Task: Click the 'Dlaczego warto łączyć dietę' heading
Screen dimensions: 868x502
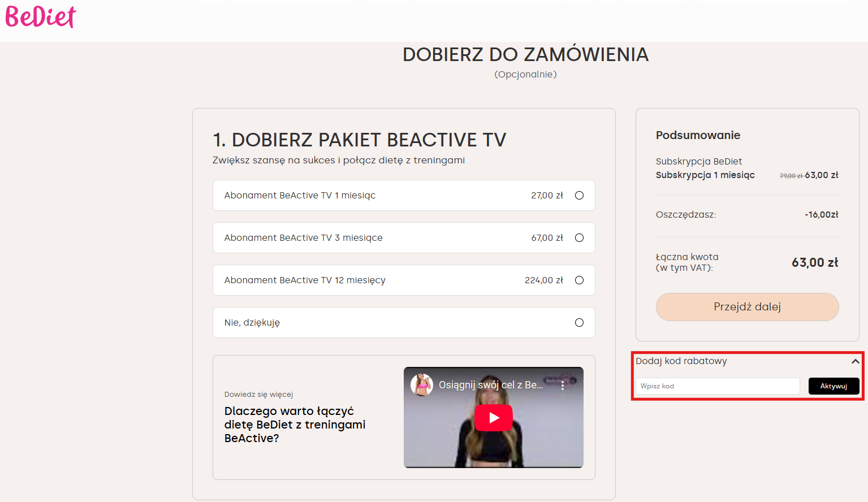Action: (x=295, y=425)
